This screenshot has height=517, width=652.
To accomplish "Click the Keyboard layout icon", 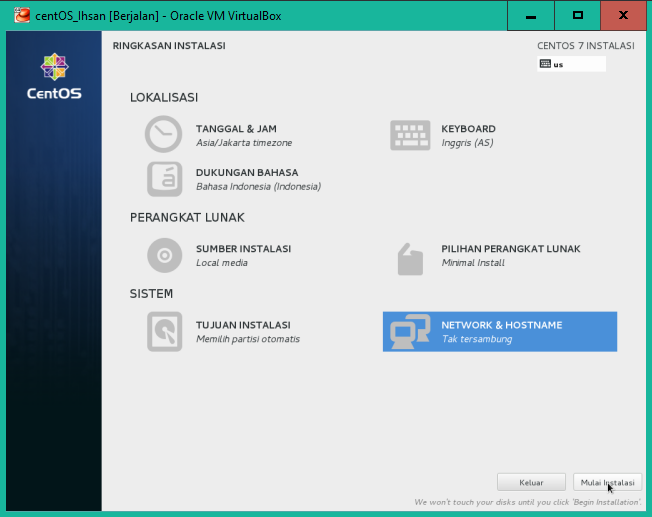I will 410,135.
